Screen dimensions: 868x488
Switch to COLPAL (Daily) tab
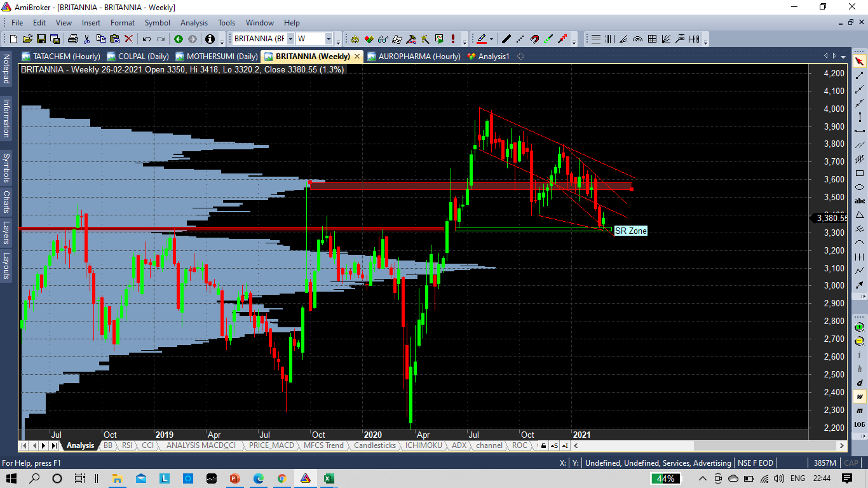(x=138, y=56)
